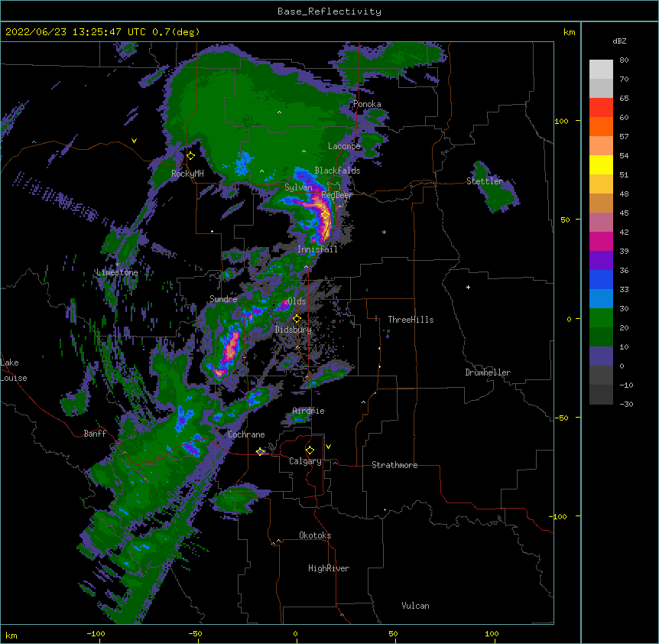This screenshot has height=644, width=659.
Task: Click the Vulcan city label
Action: [x=415, y=606]
